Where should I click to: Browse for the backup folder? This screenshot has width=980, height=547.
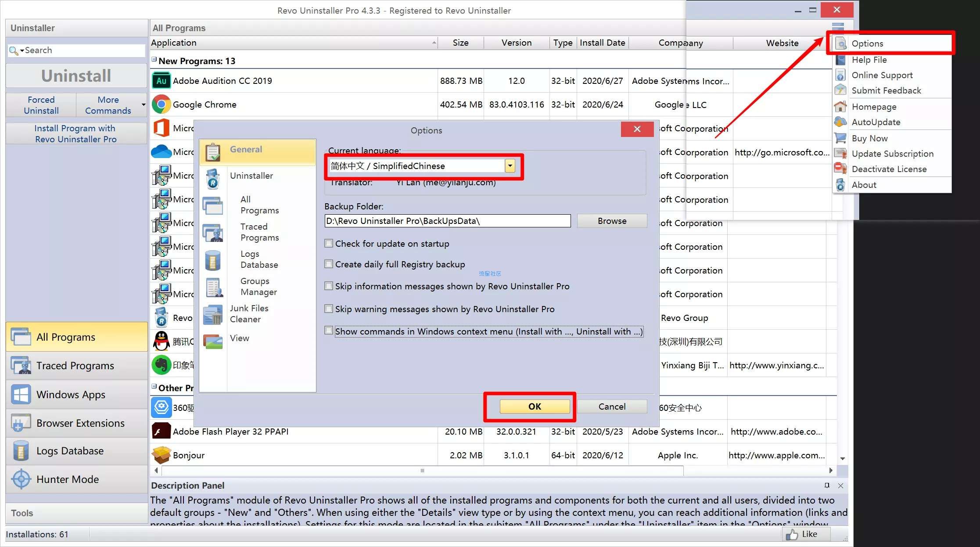612,221
